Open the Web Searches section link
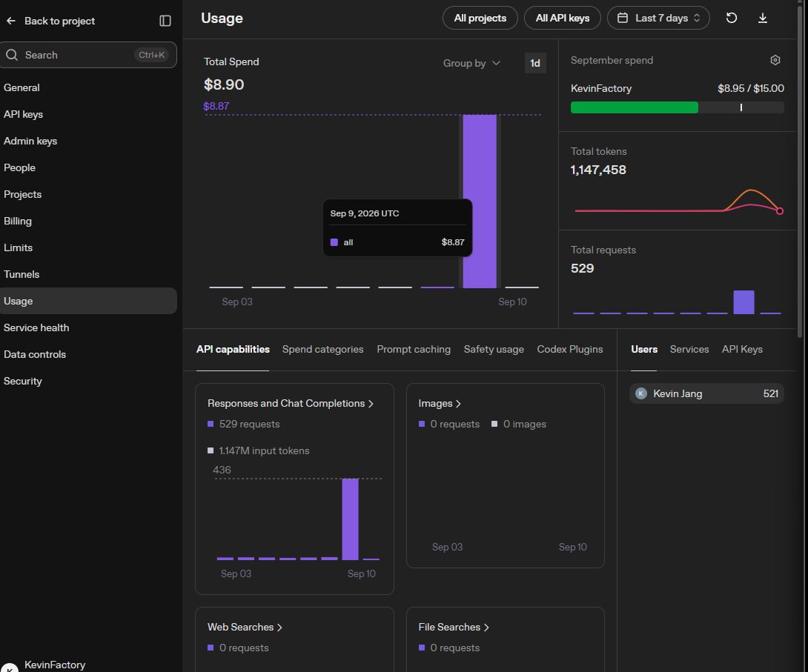The image size is (808, 672). point(245,627)
